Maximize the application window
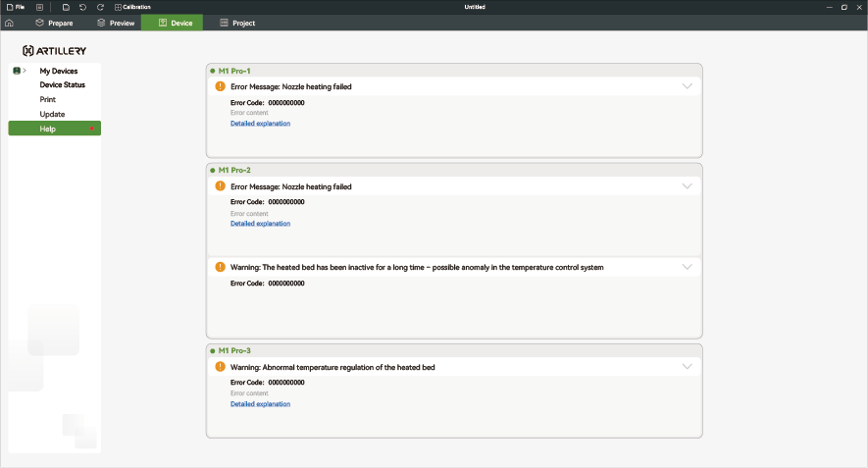The image size is (868, 468). [844, 7]
